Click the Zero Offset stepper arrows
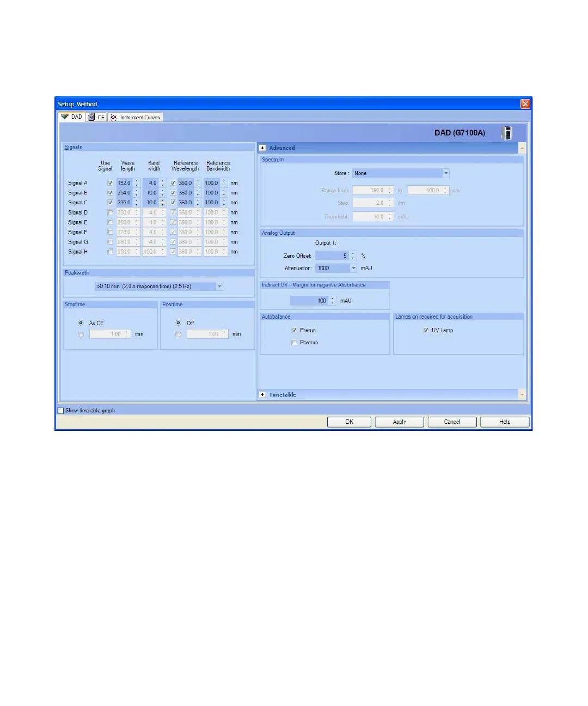 (353, 255)
